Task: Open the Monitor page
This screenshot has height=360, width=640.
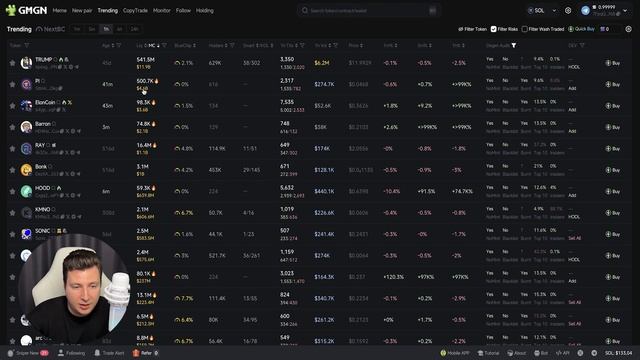Action: [x=162, y=11]
